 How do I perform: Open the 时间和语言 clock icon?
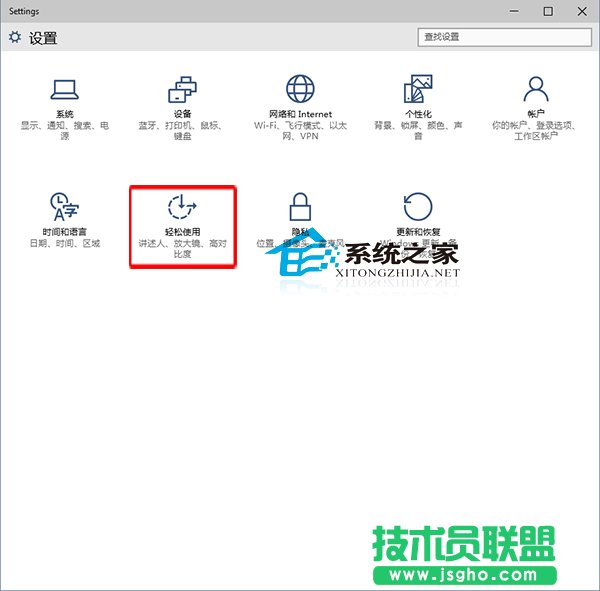64,207
